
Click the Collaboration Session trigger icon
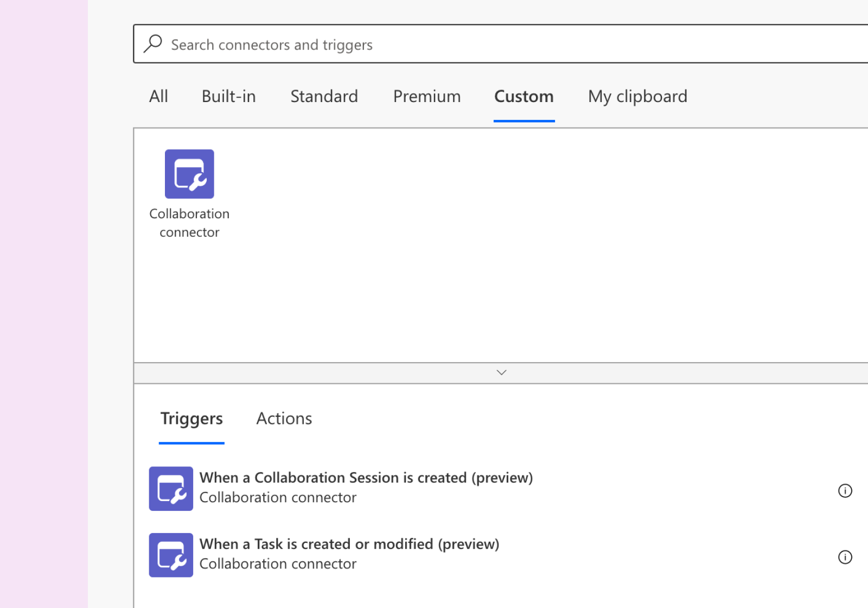coord(171,489)
